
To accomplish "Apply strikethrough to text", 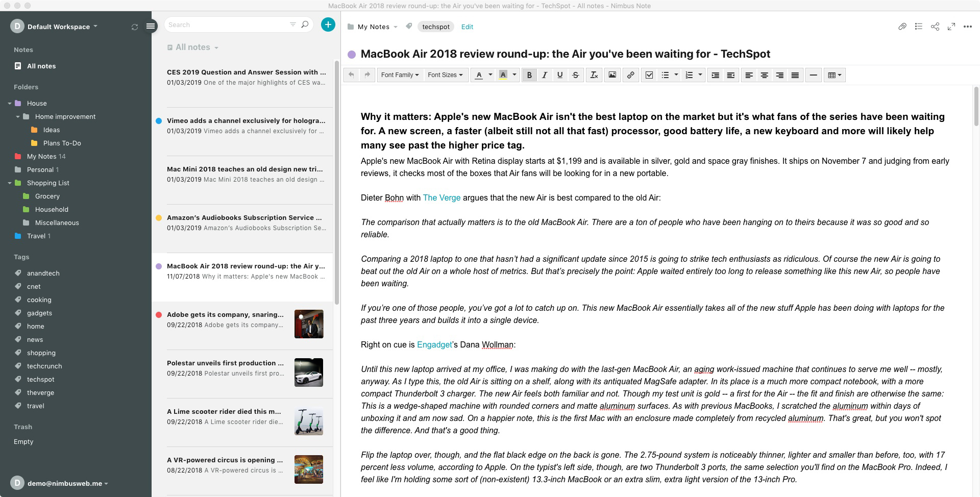I will 575,75.
